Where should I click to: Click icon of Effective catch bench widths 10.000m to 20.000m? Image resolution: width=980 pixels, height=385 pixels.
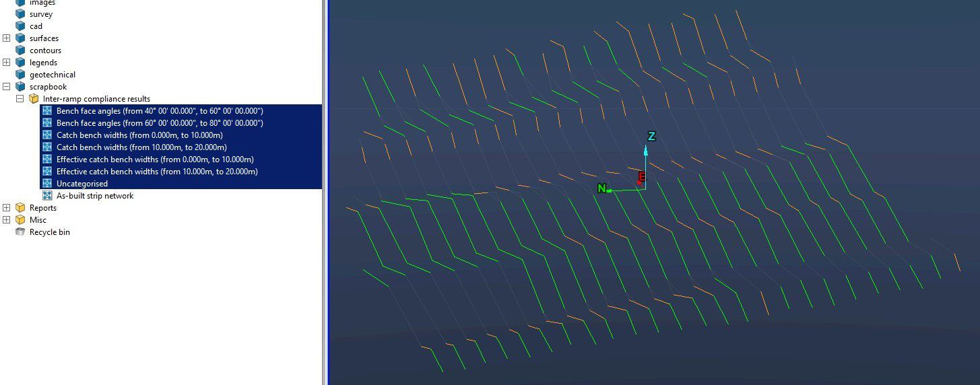(x=47, y=172)
